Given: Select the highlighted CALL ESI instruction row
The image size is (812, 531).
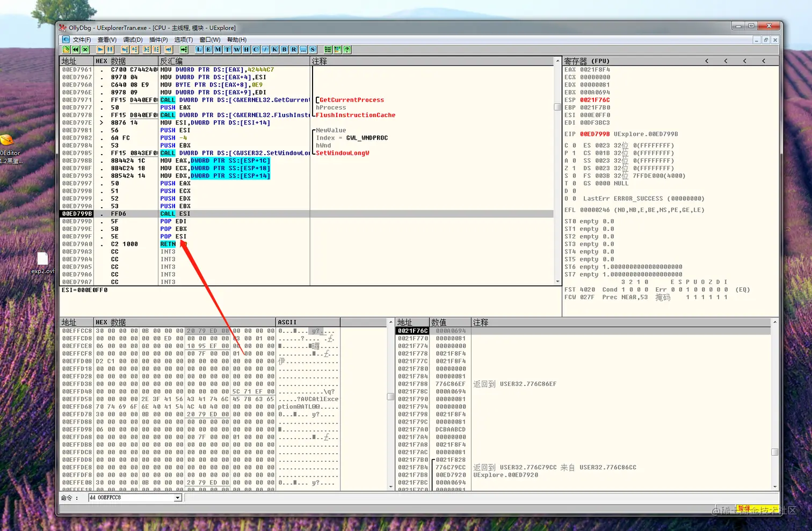Looking at the screenshot, I should click(307, 214).
